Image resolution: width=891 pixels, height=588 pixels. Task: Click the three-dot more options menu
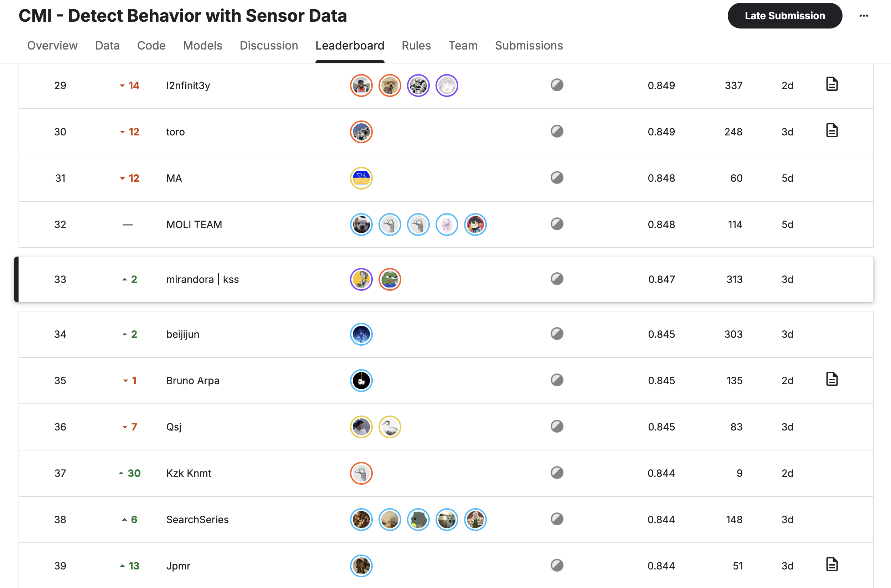click(x=864, y=16)
